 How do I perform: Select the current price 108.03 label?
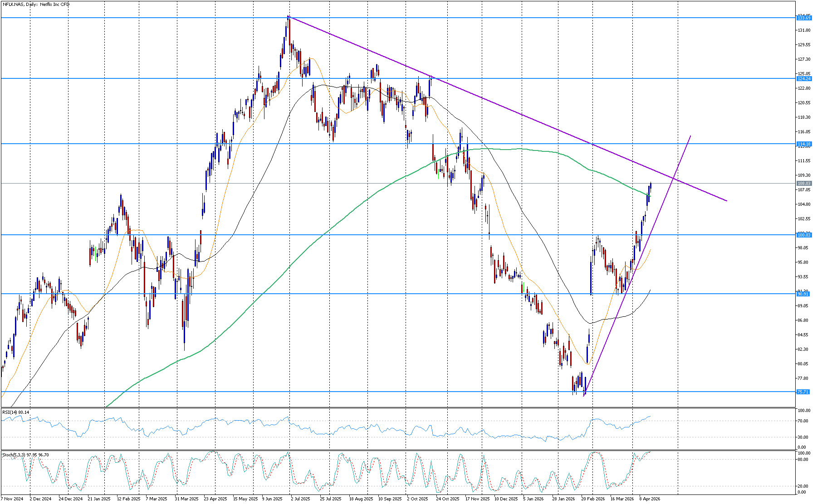[803, 183]
